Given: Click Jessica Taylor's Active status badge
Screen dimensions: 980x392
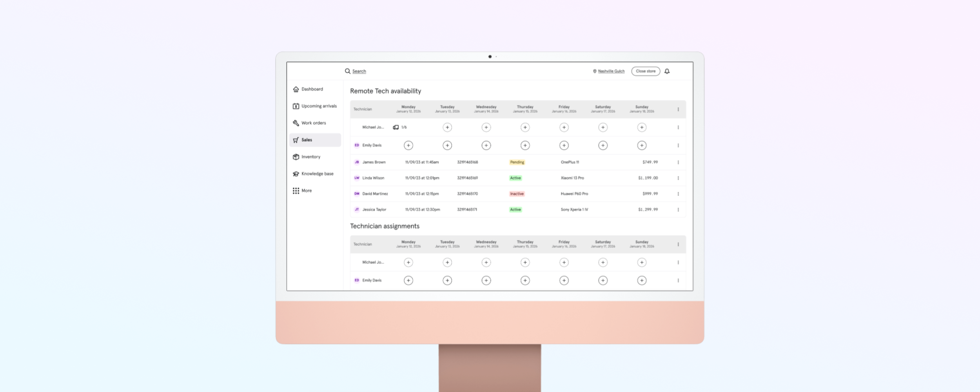Looking at the screenshot, I should 515,210.
